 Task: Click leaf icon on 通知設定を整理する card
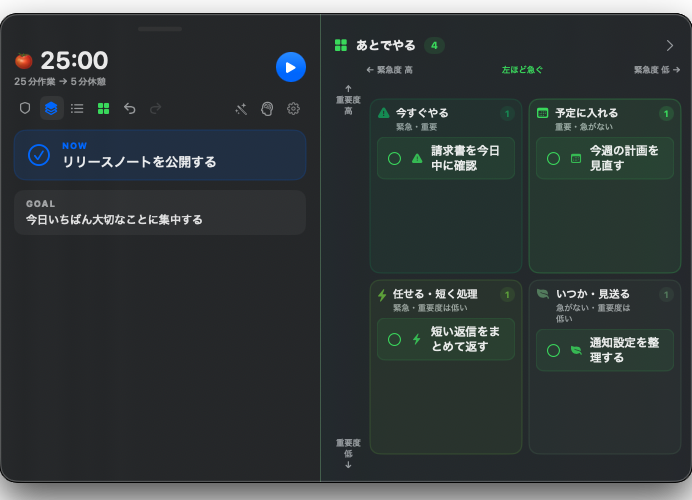point(576,350)
